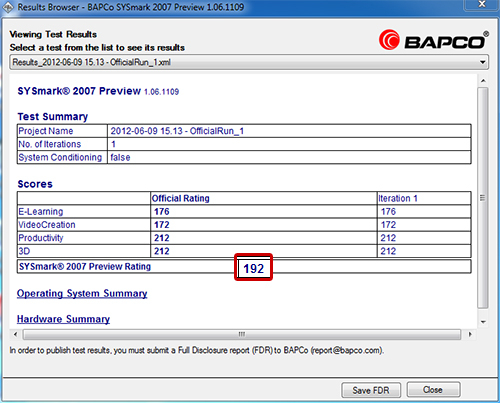Click the Save FDR button
Image resolution: width=500 pixels, height=403 pixels.
(371, 390)
